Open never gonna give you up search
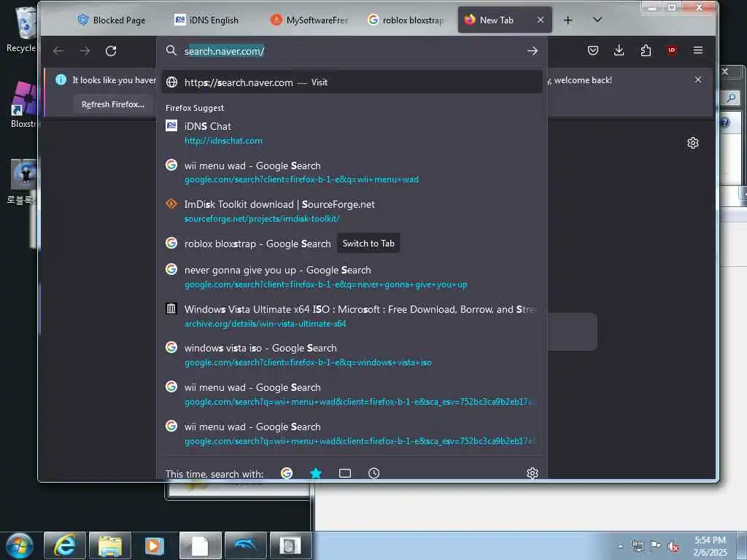This screenshot has height=560, width=747. click(x=352, y=276)
